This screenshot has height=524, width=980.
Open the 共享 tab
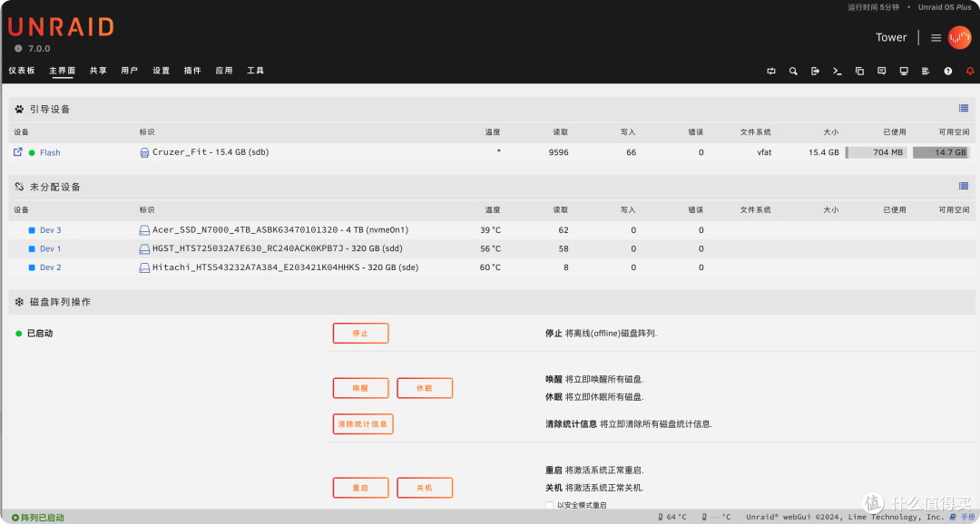point(98,71)
